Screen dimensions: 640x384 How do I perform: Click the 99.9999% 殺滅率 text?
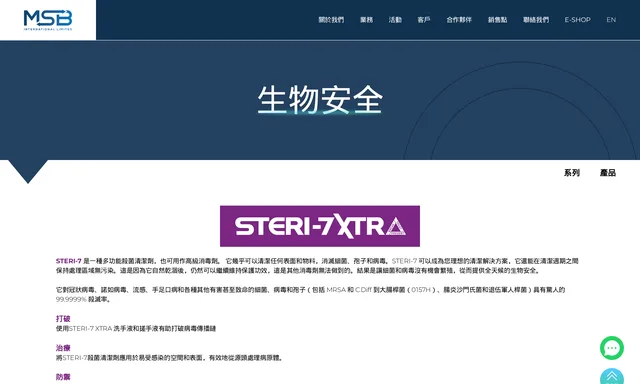[84, 299]
